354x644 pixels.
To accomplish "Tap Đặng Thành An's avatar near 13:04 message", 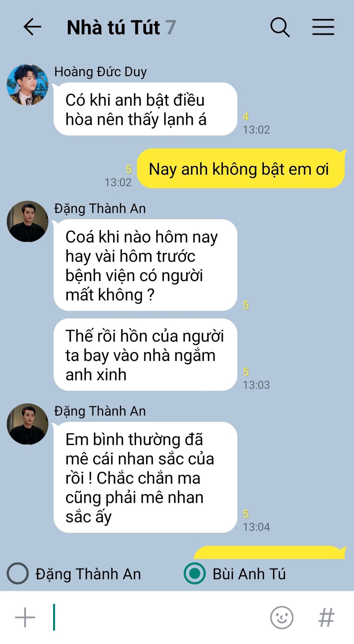I will click(x=28, y=424).
